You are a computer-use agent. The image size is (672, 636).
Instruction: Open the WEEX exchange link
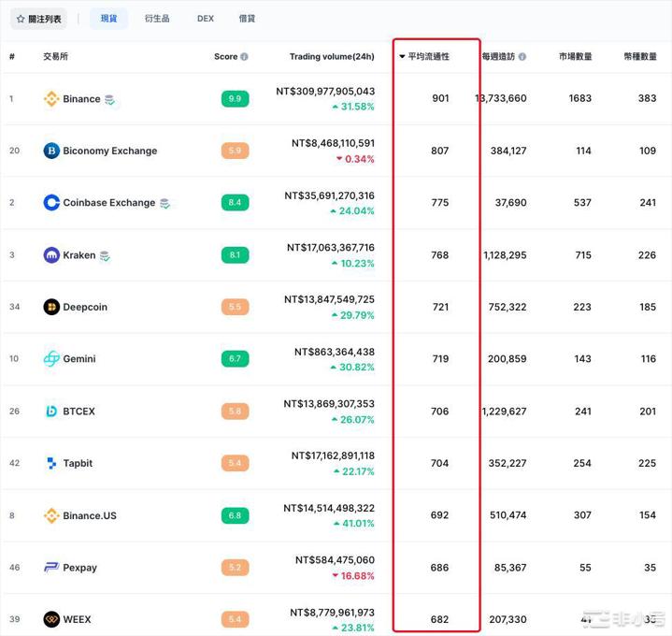(x=78, y=619)
